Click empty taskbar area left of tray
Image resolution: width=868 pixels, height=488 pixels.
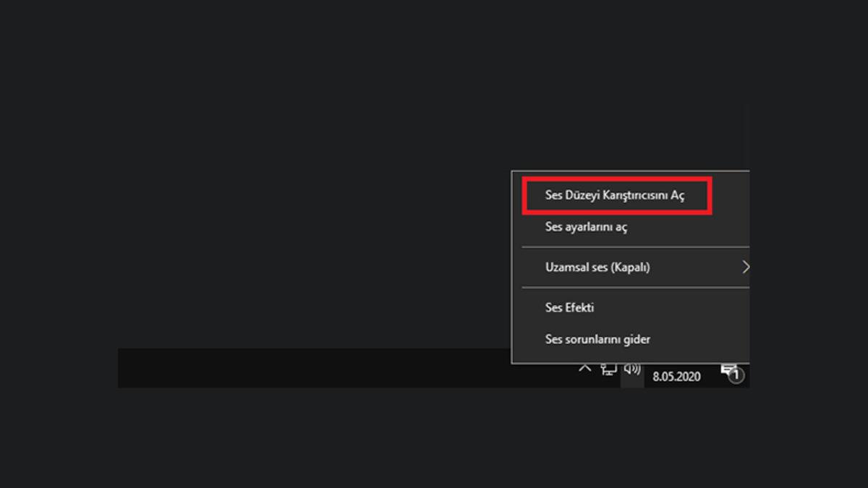pyautogui.click(x=325, y=369)
